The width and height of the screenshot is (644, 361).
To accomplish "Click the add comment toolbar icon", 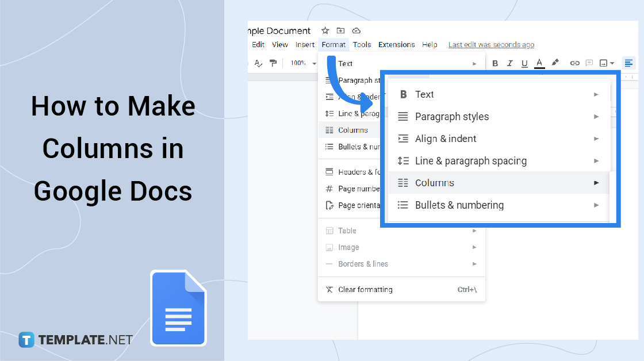I will 589,63.
